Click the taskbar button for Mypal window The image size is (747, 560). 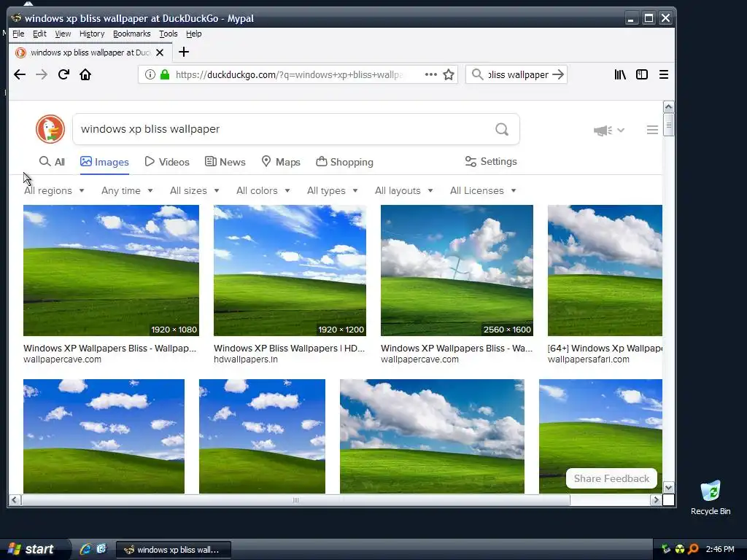(174, 550)
